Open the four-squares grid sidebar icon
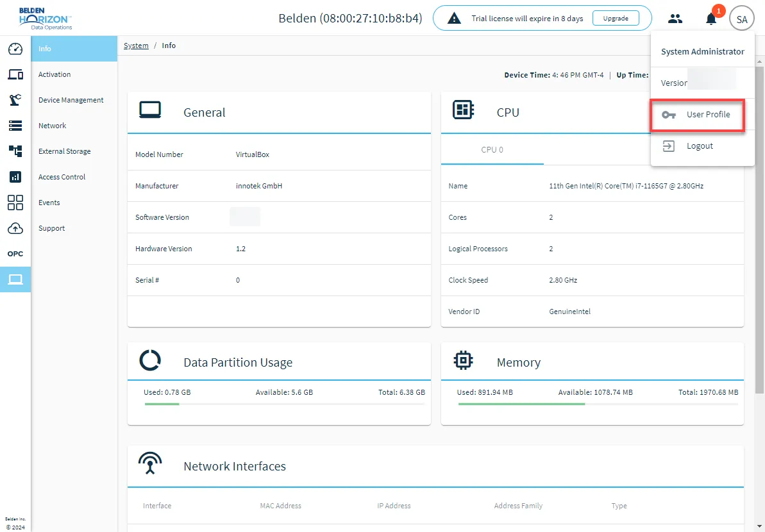The height and width of the screenshot is (532, 765). point(15,203)
